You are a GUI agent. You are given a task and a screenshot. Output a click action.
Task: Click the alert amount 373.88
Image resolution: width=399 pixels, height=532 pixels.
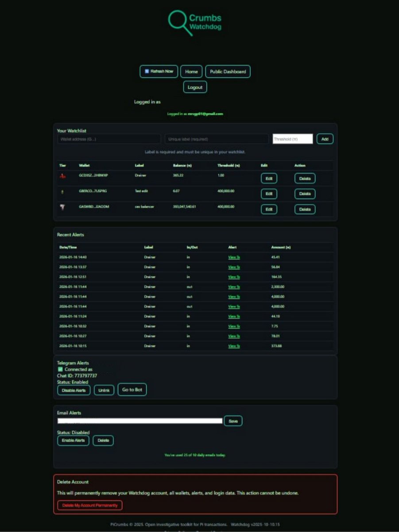[276, 346]
